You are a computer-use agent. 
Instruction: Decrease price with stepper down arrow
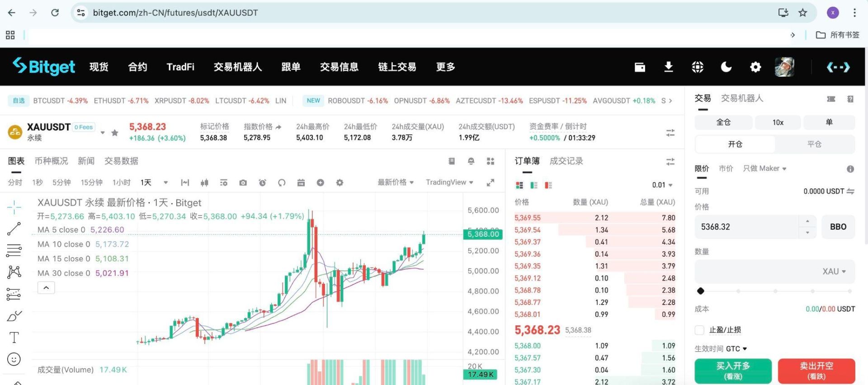point(807,233)
